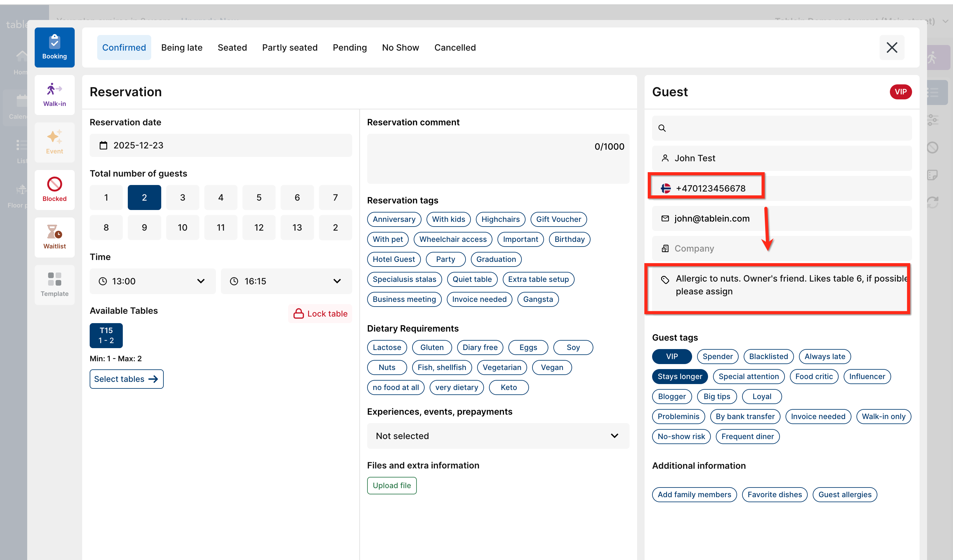Toggle the VIP guest tag
The width and height of the screenshot is (953, 560).
tap(672, 357)
